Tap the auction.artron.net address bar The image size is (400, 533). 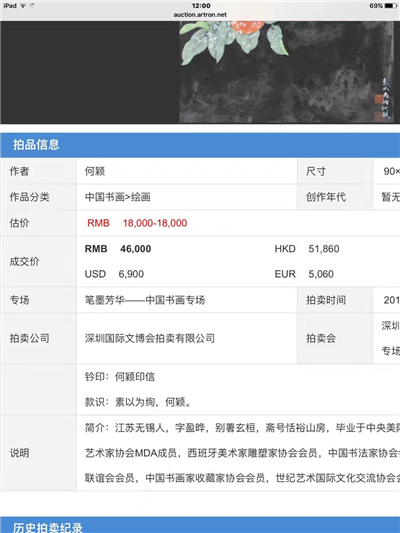200,15
